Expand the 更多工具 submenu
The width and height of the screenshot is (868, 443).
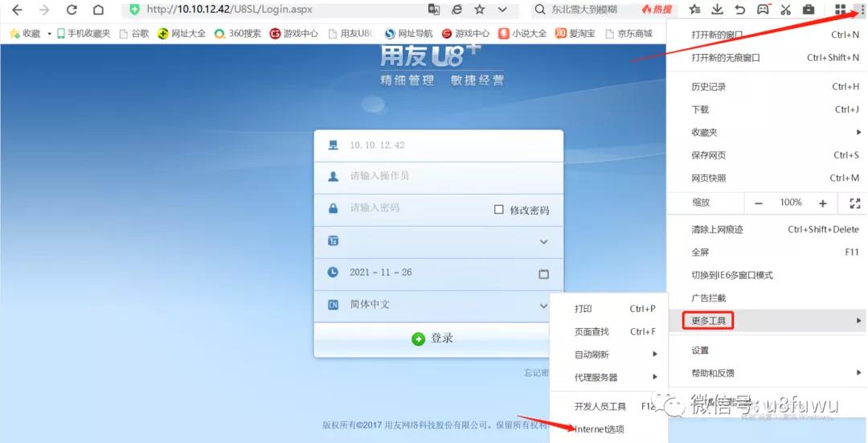pos(767,321)
